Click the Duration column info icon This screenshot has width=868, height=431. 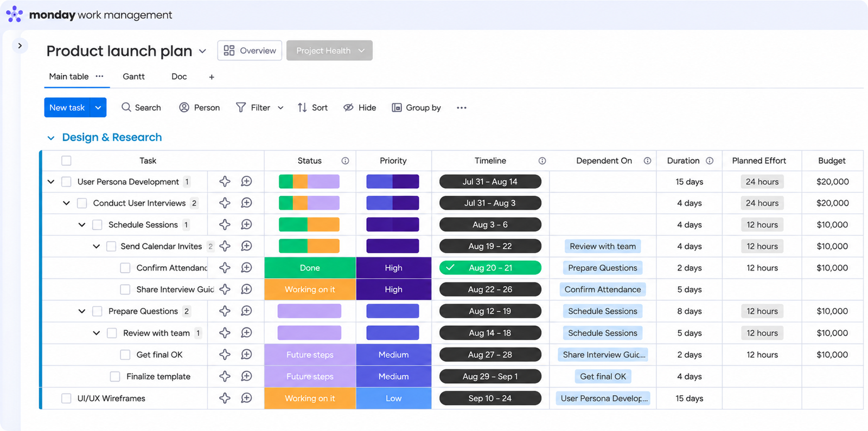(x=710, y=160)
